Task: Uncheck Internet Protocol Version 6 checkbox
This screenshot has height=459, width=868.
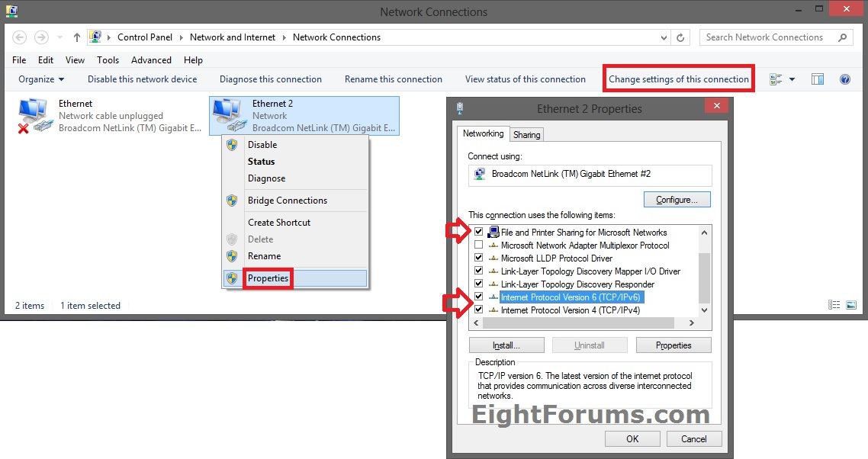Action: (x=478, y=297)
